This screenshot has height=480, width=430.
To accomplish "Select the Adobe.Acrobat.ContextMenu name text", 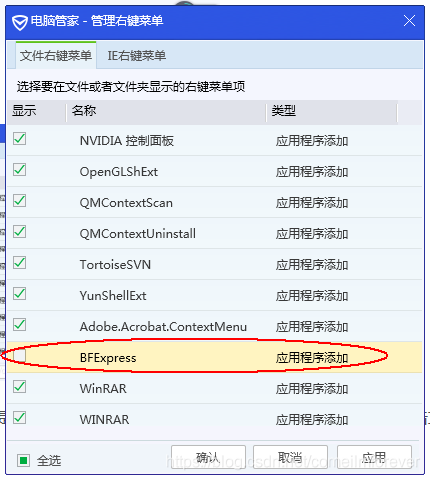I will 163,327.
